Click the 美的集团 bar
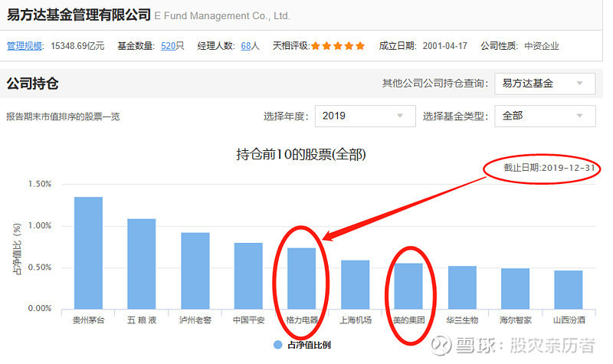613x364 pixels. [x=408, y=286]
